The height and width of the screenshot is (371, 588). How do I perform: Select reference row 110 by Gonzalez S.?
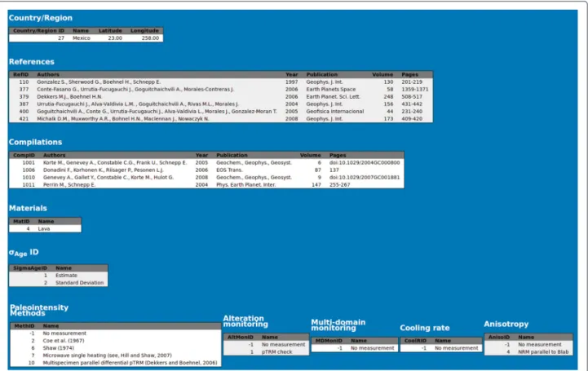pyautogui.click(x=221, y=82)
